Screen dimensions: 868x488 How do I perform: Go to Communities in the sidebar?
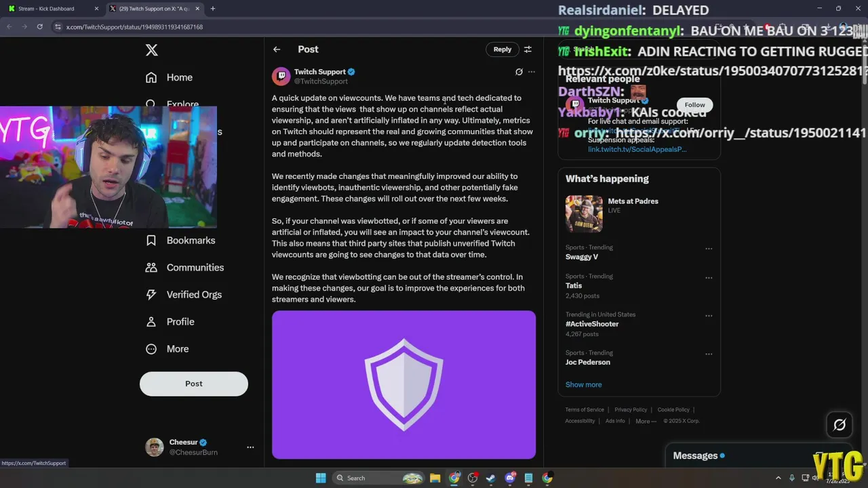(x=184, y=268)
